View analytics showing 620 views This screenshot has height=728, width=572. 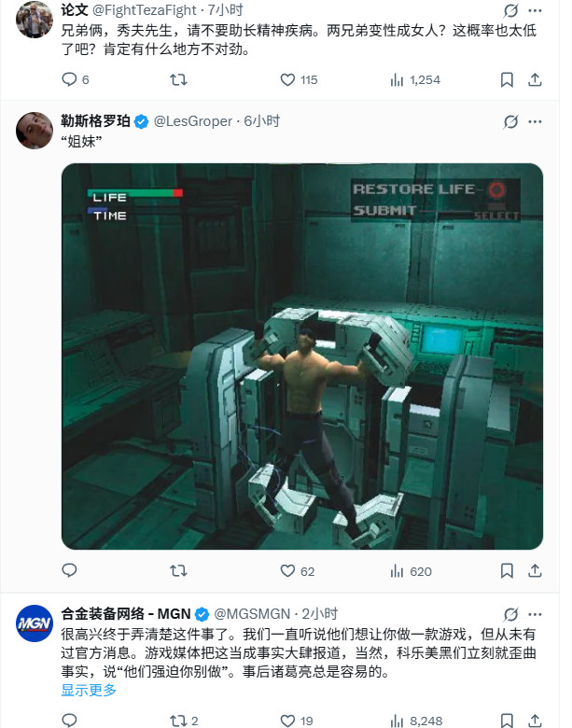tap(411, 571)
